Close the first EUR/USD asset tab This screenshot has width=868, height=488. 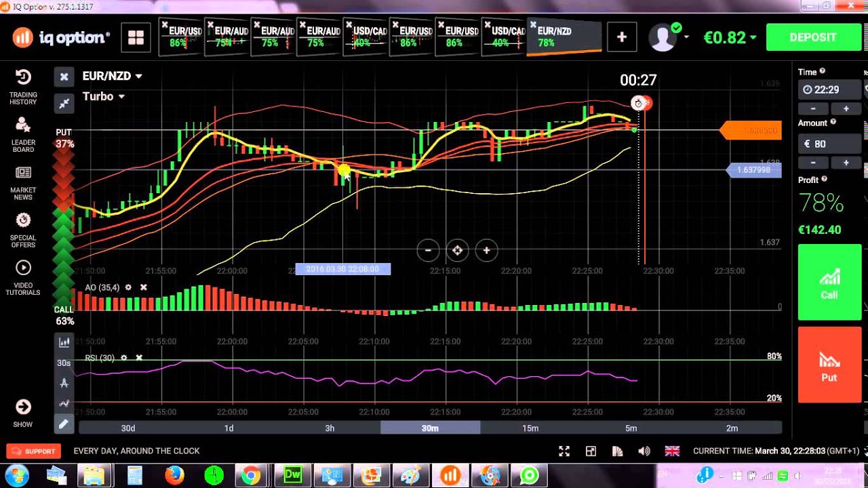(x=164, y=25)
